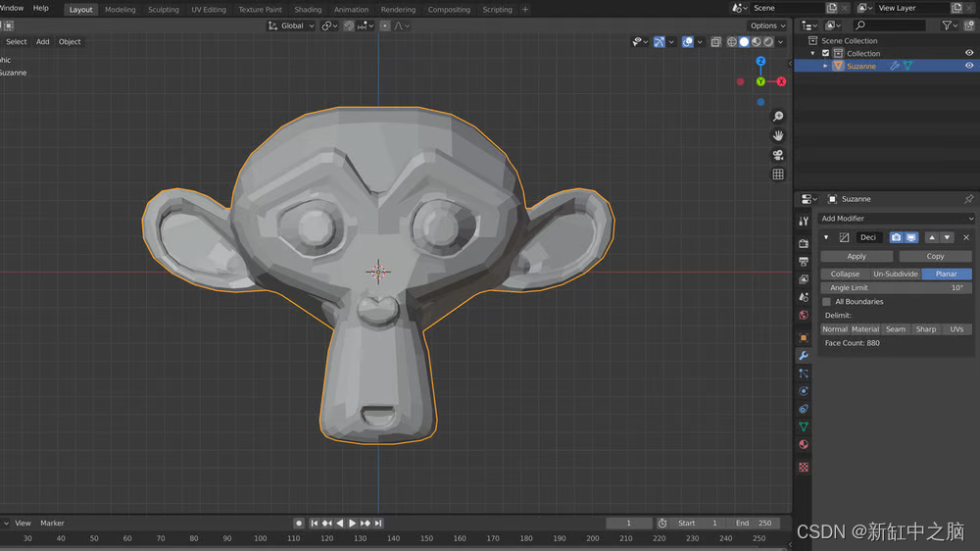Open the Help menu

(x=41, y=8)
